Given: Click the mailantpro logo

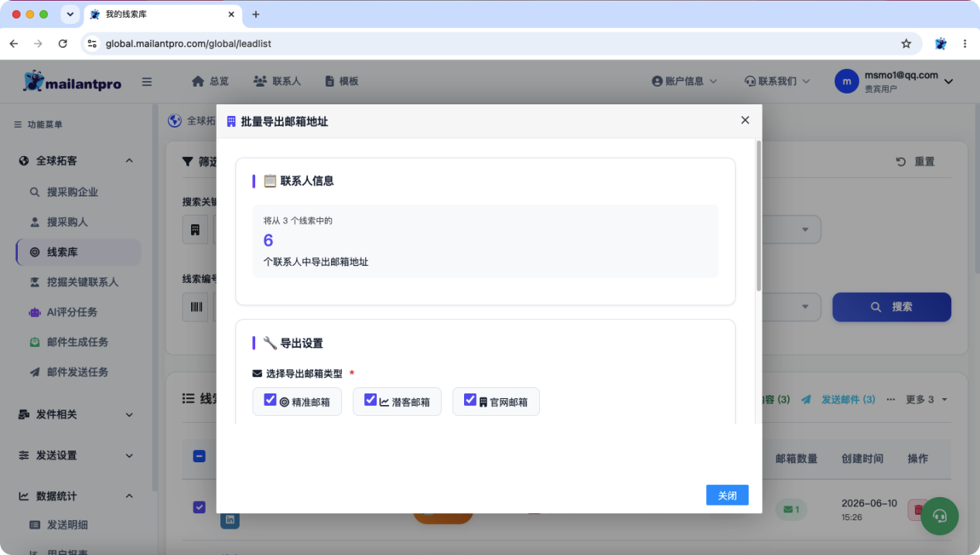Looking at the screenshot, I should 72,81.
